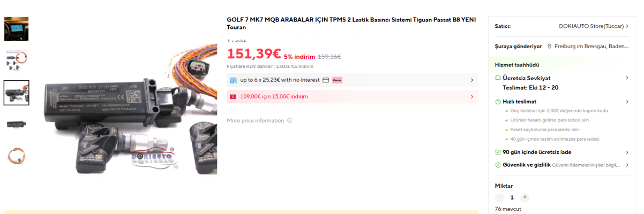Click the Hızlı teslimat clock icon
Image resolution: width=644 pixels, height=214 pixels.
pos(498,102)
